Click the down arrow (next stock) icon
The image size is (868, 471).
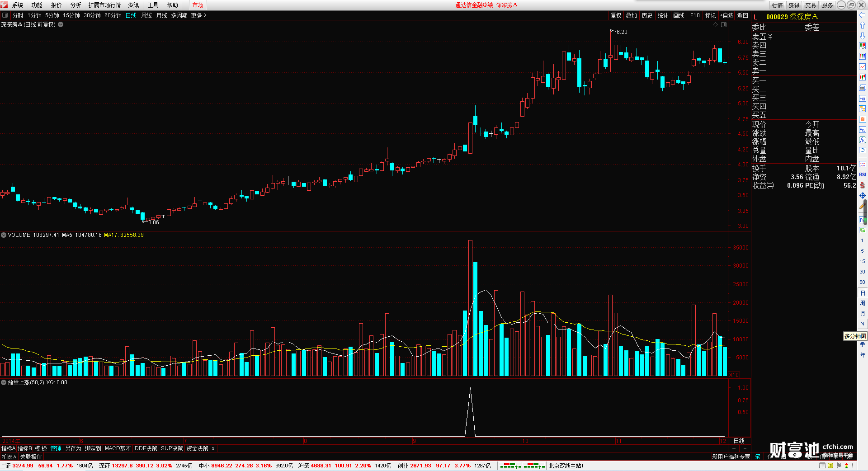(862, 36)
